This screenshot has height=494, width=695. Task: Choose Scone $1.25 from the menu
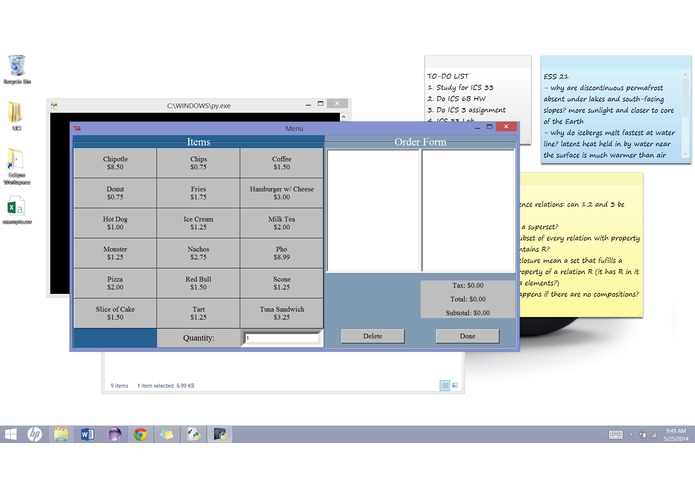click(281, 284)
